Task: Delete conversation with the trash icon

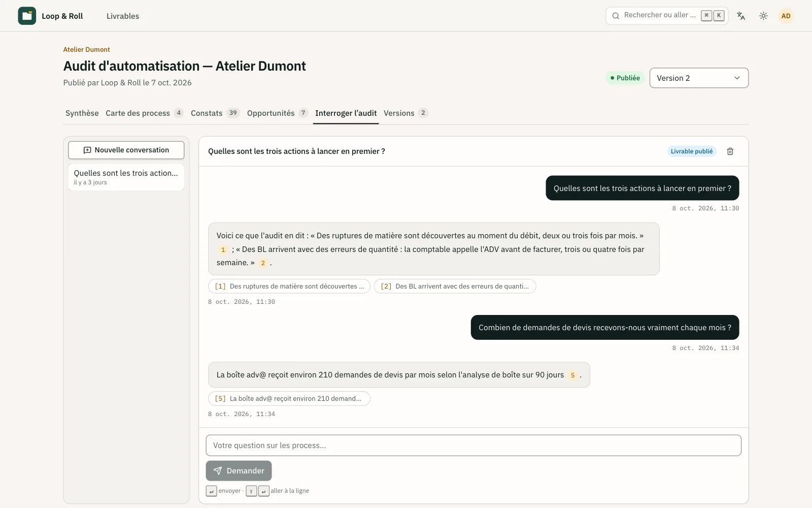Action: pyautogui.click(x=730, y=151)
